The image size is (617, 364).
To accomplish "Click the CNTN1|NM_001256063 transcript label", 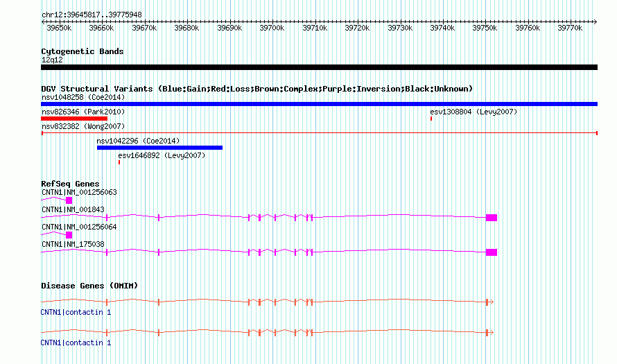I will click(x=80, y=193).
